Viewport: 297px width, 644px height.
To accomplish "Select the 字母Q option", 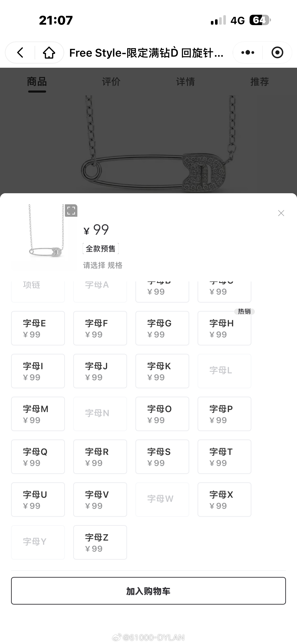I will (x=38, y=457).
